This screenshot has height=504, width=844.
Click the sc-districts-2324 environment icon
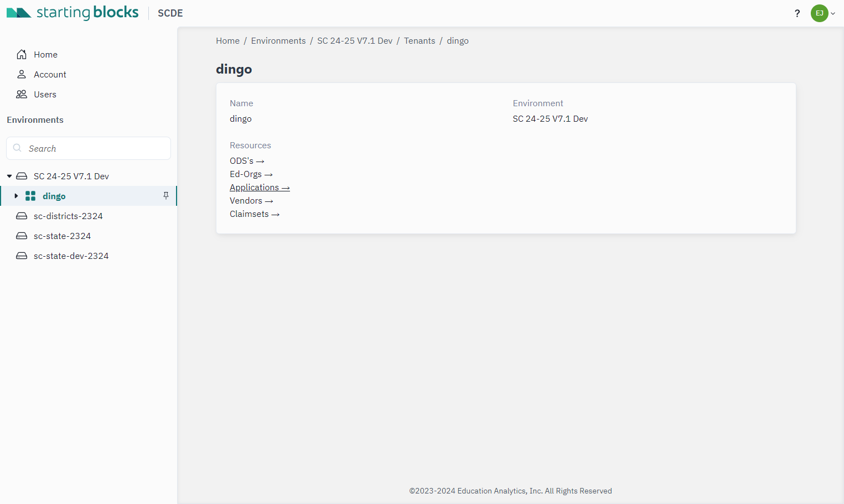click(x=22, y=216)
